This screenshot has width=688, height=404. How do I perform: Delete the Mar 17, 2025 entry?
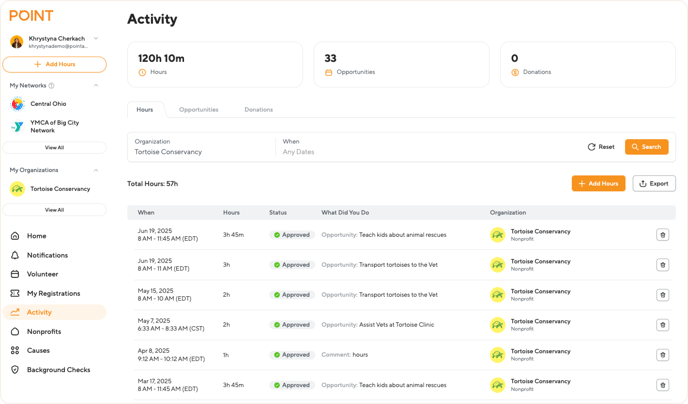663,385
